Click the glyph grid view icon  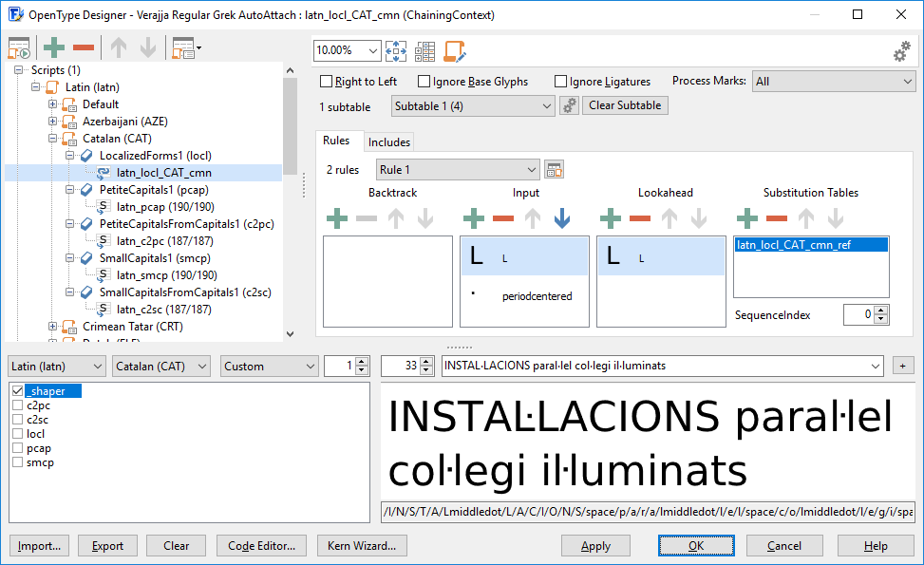click(424, 51)
